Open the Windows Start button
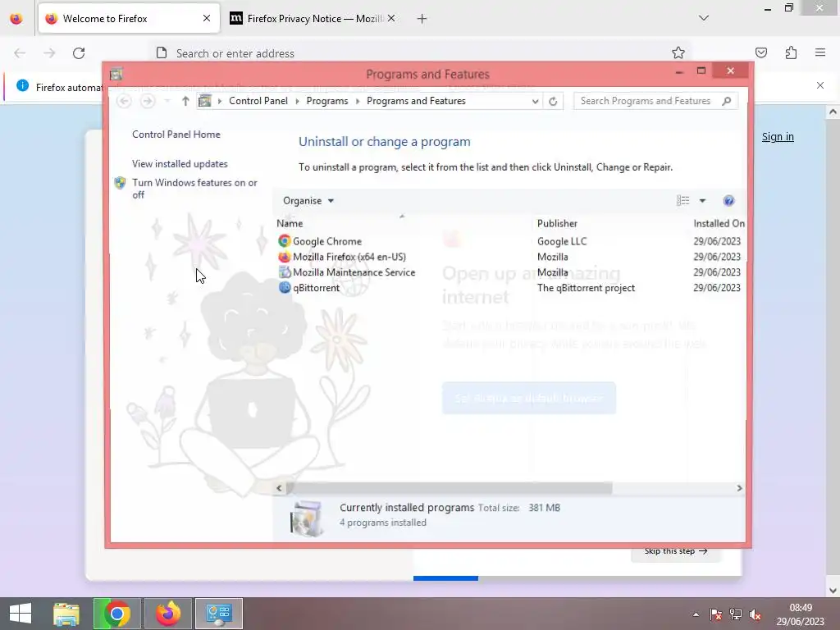Screen dimensions: 840x630 coord(21,614)
